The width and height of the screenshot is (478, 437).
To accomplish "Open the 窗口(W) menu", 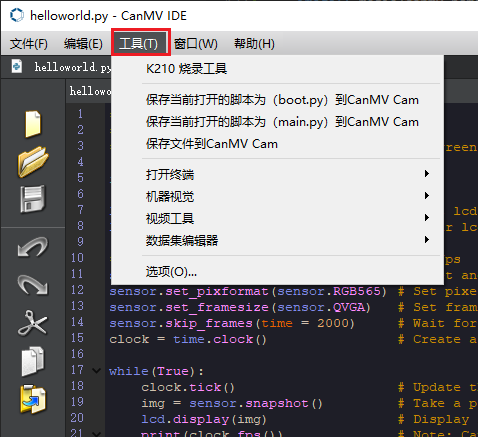I will tap(196, 43).
